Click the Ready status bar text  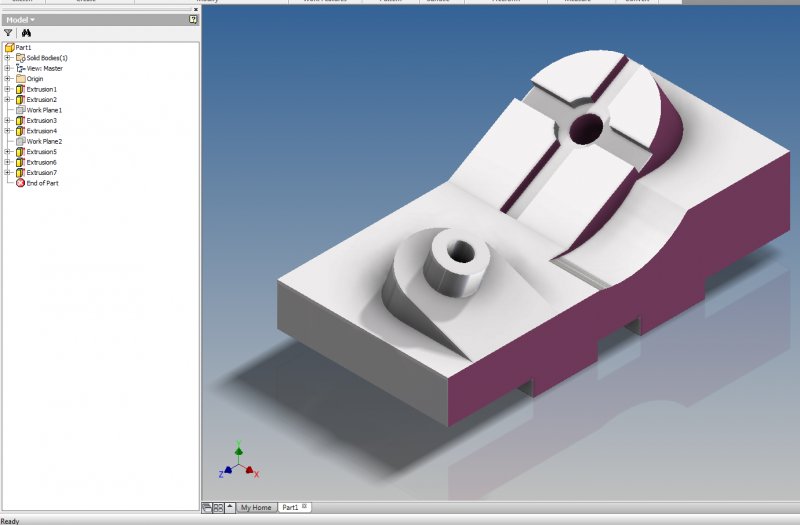(10, 521)
